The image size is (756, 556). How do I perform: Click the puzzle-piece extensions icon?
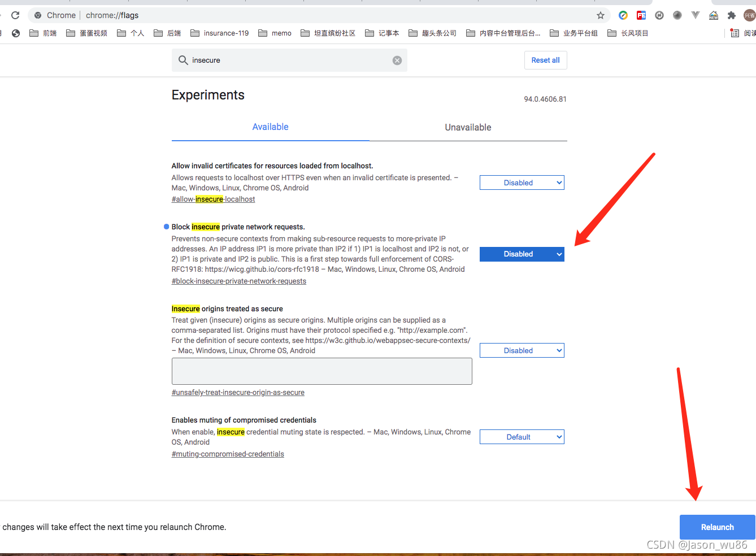pos(732,15)
